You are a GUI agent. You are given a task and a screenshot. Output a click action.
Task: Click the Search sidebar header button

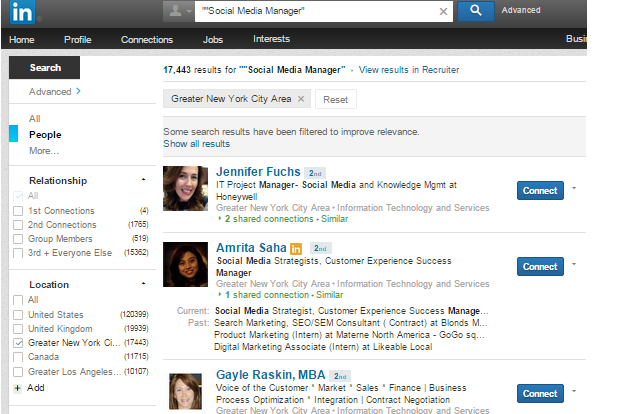(x=44, y=67)
